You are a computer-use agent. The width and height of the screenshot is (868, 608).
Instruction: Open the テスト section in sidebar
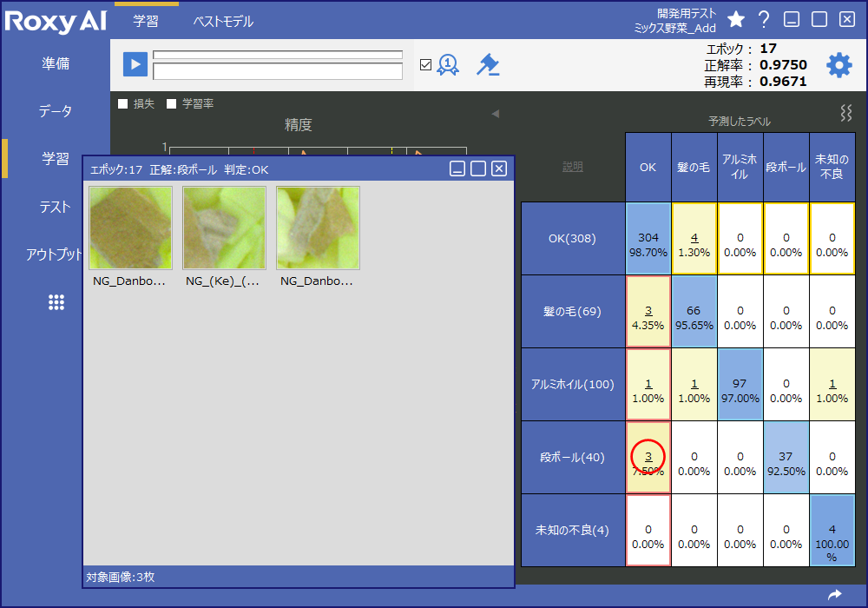[56, 207]
